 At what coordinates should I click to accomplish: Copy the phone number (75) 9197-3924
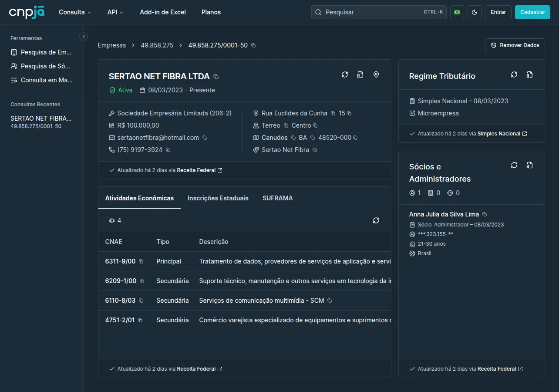point(168,150)
